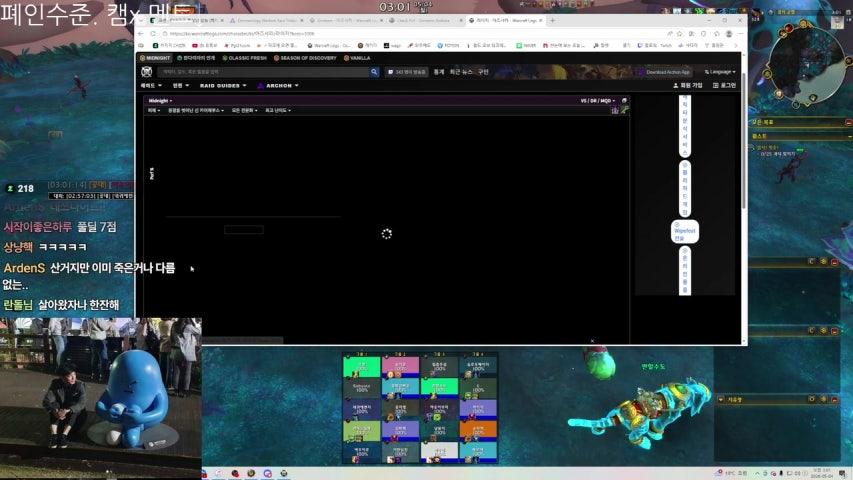Open the RAID GUIDES menu

(x=222, y=85)
